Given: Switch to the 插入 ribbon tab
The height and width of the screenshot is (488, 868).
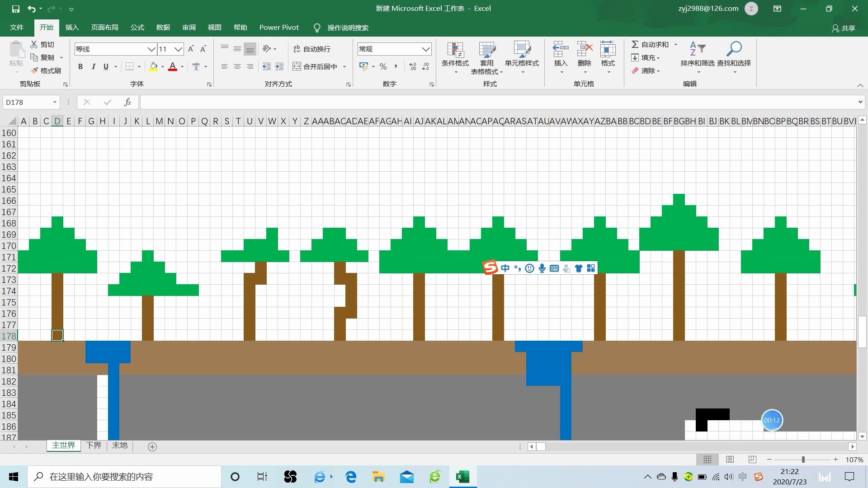Looking at the screenshot, I should tap(72, 28).
